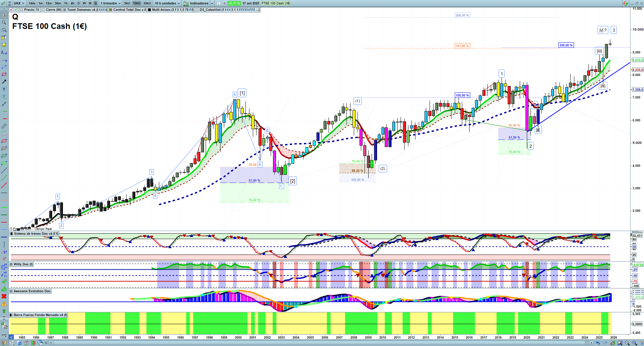Click the green up arrow tool
This screenshot has width=644, height=346.
[4, 311]
